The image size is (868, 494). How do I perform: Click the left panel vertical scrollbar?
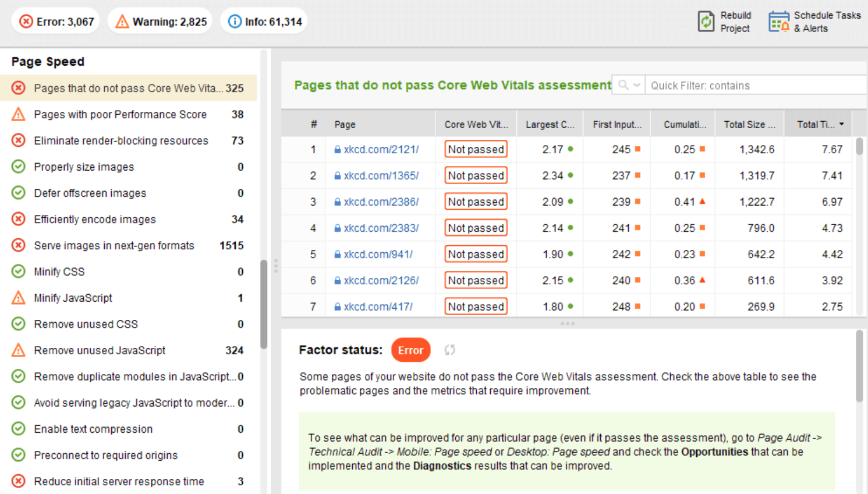click(264, 303)
